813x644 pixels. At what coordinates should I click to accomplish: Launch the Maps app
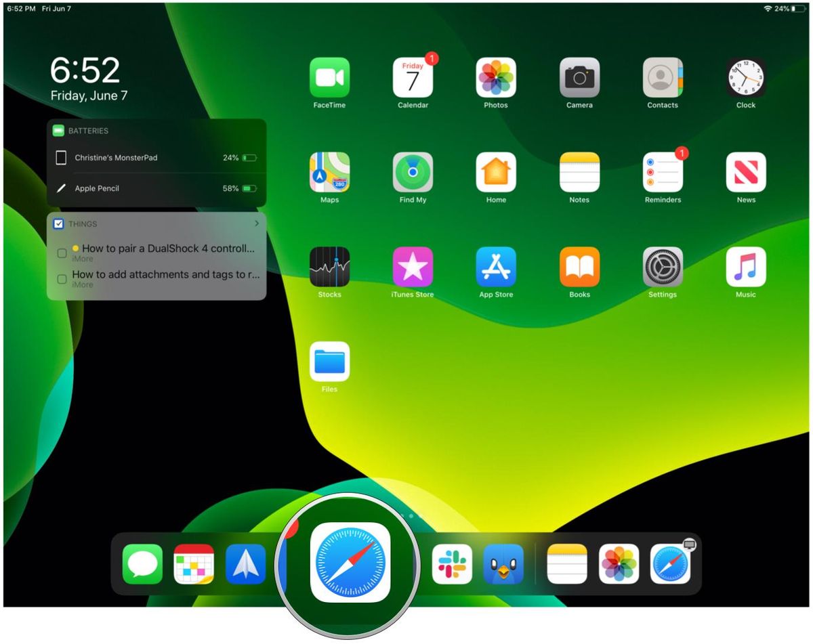(330, 173)
